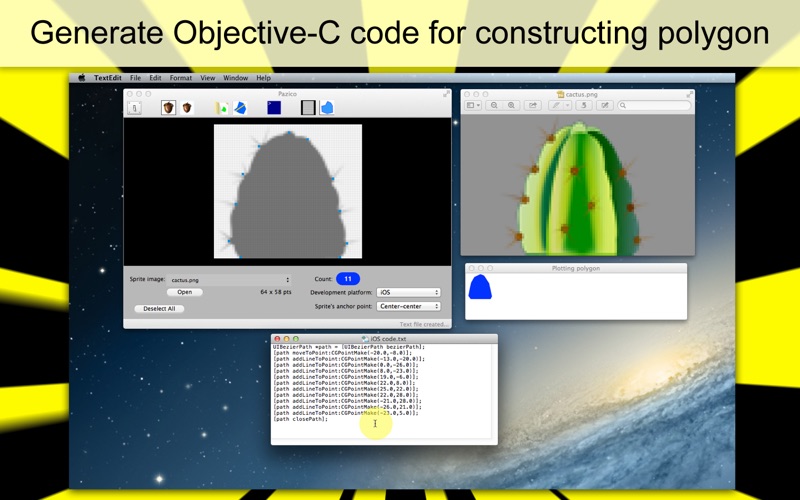Image resolution: width=800 pixels, height=500 pixels.
Task: Click the rotate icon in cactus.png window
Action: point(584,105)
